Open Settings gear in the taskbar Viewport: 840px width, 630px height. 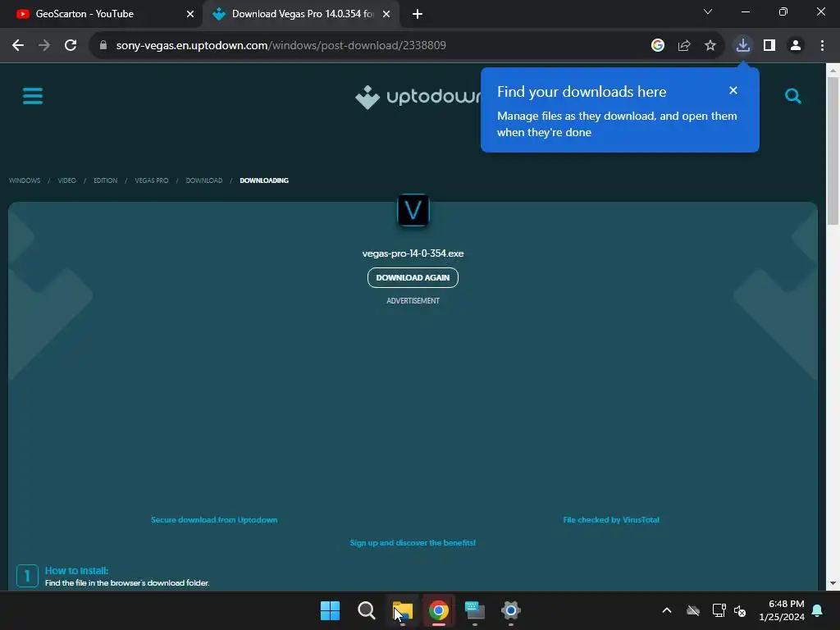[x=510, y=610]
